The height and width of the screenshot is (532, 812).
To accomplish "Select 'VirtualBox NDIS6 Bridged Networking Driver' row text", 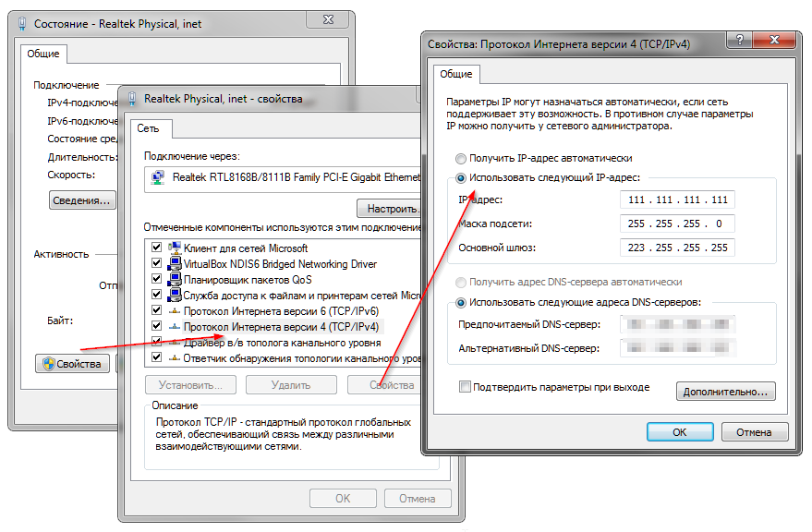I will click(280, 264).
